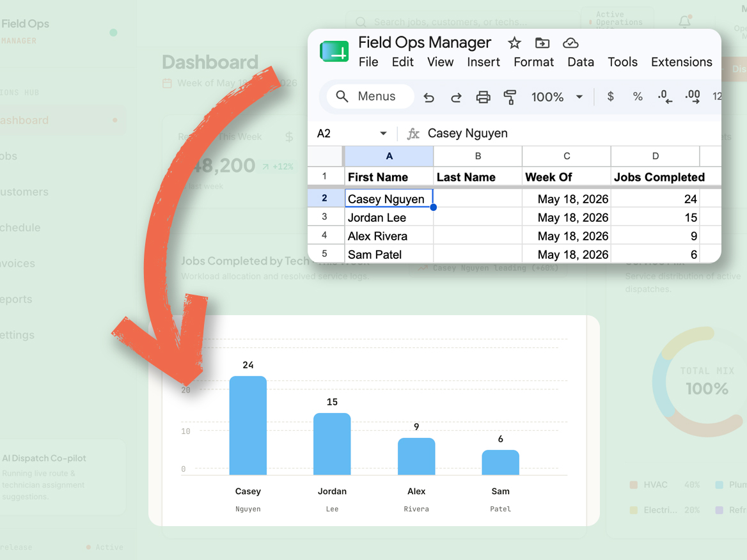Click the Alex Rivera bar in chart
The height and width of the screenshot is (560, 747).
click(416, 456)
